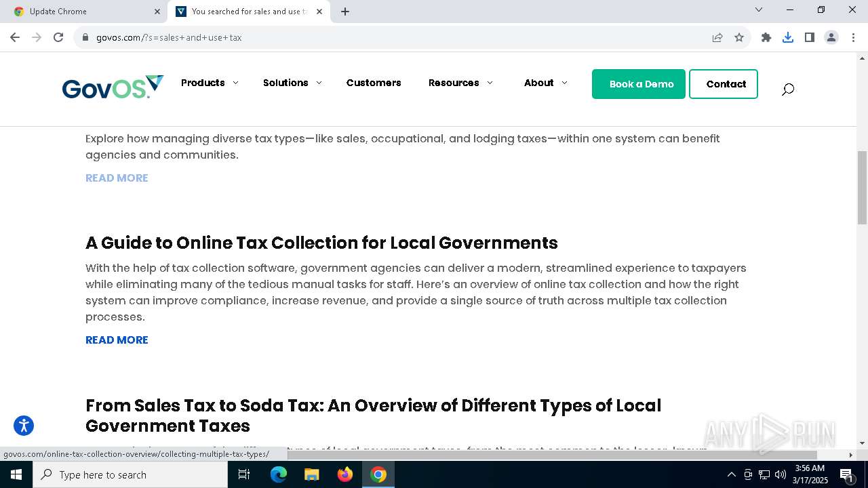
Task: Click the Contact button
Action: pos(724,84)
